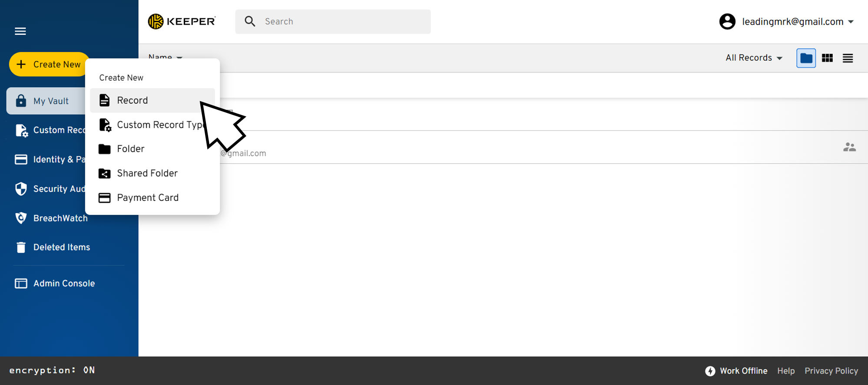Open the hamburger menu icon
Screen dimensions: 868x385
[20, 31]
